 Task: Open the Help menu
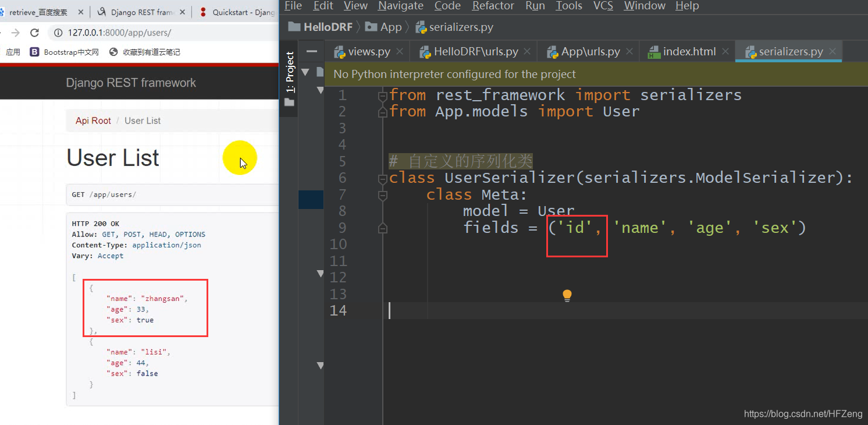[687, 6]
